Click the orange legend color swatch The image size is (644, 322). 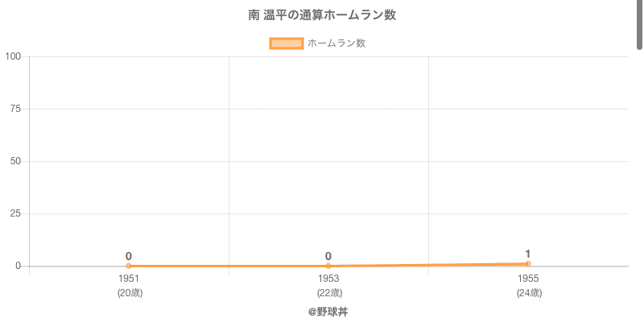(286, 43)
